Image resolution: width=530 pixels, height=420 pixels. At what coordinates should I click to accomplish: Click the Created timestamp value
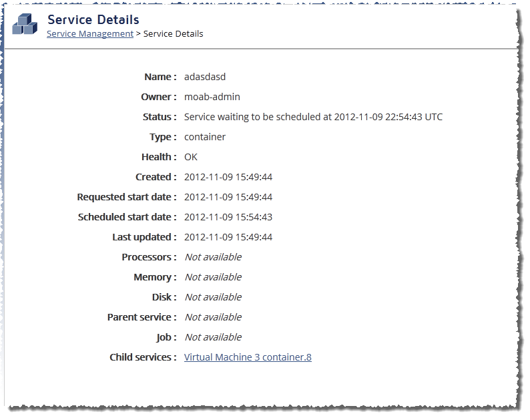pyautogui.click(x=228, y=177)
